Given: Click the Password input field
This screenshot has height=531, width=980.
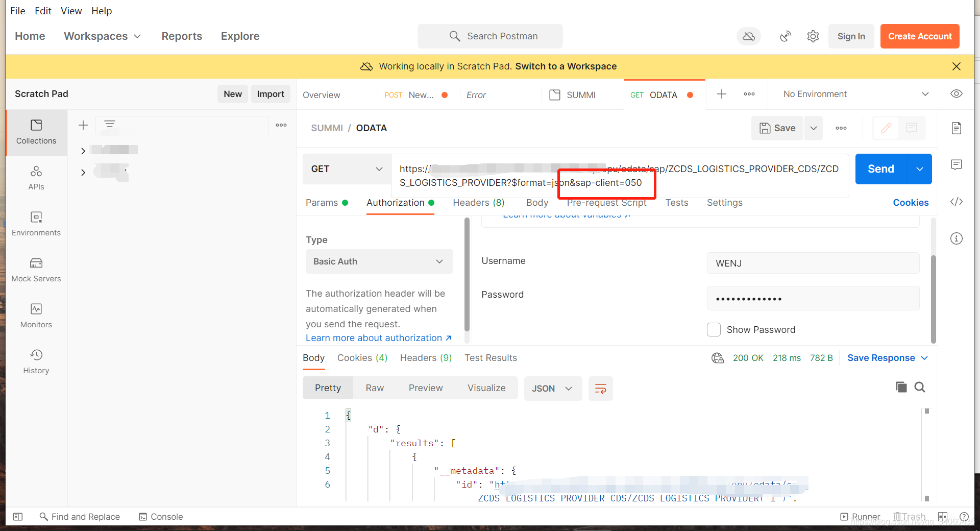Looking at the screenshot, I should click(813, 299).
